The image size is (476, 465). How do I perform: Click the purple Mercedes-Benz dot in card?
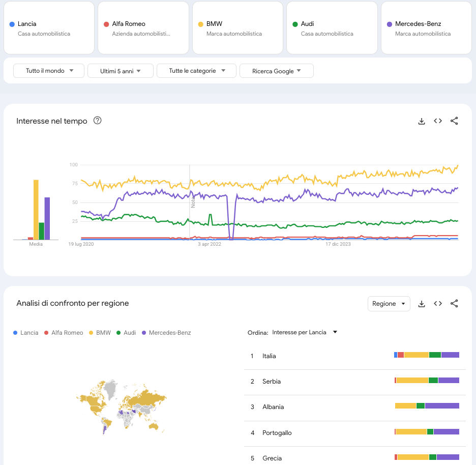pyautogui.click(x=390, y=24)
